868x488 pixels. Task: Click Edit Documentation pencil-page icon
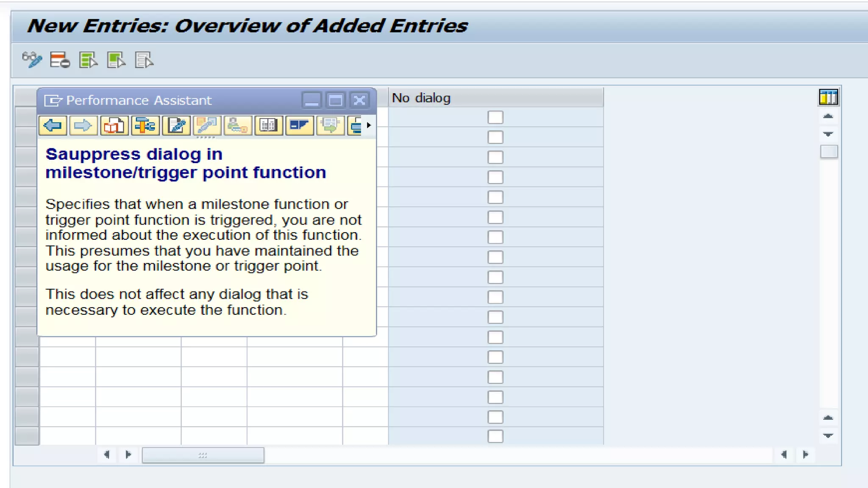[x=176, y=125]
